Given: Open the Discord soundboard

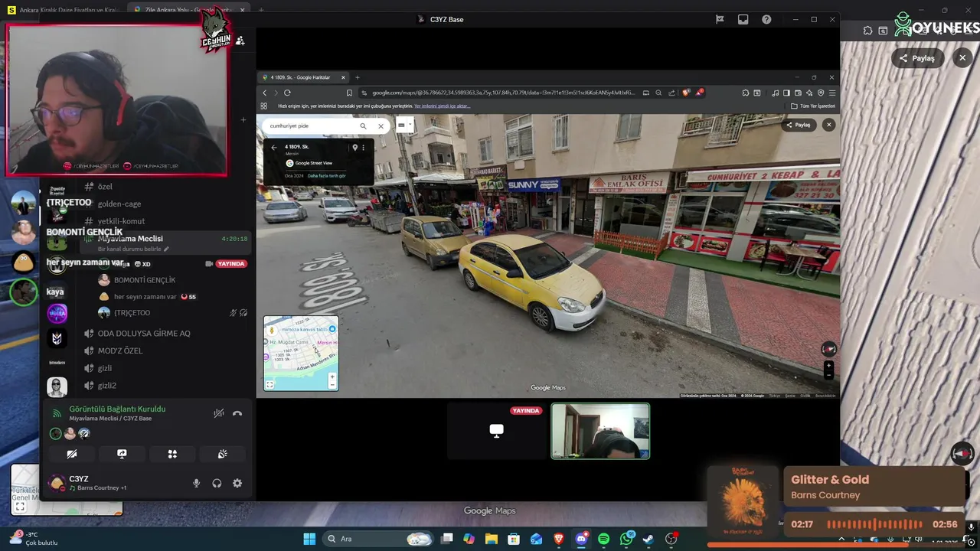Looking at the screenshot, I should click(x=222, y=454).
